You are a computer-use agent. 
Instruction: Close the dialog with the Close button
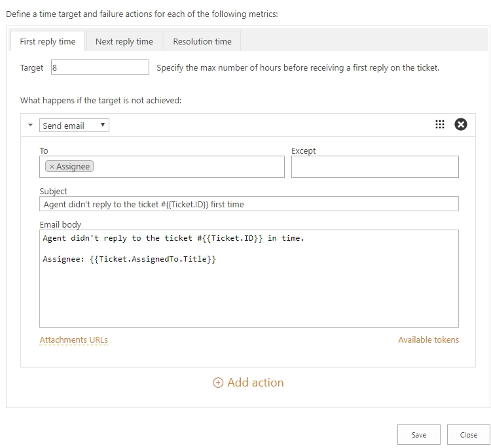coord(469,434)
